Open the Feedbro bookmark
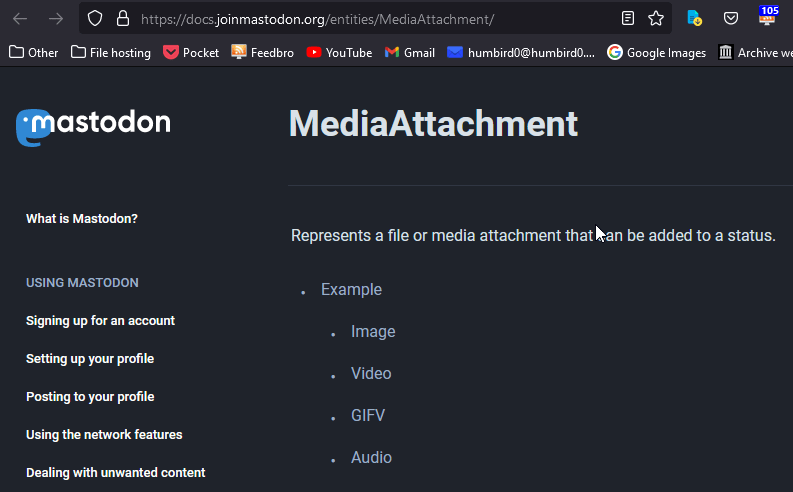Screen dimensions: 793x492 [263, 52]
